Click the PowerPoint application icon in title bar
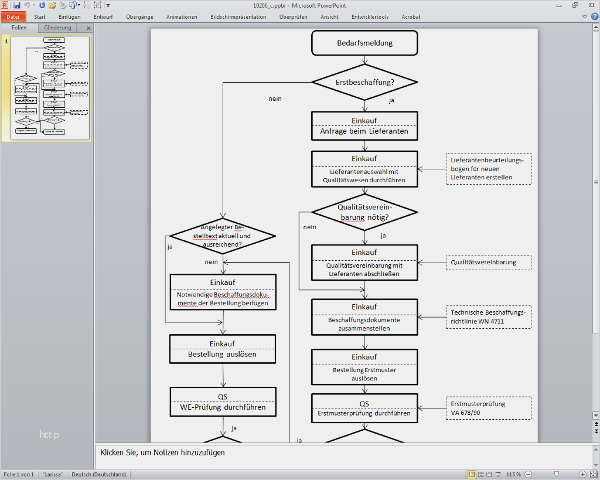Viewport: 600px width, 480px height. pyautogui.click(x=5, y=5)
